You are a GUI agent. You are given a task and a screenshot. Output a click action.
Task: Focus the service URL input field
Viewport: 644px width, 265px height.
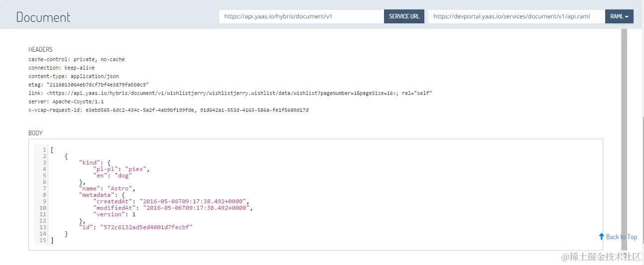[301, 16]
